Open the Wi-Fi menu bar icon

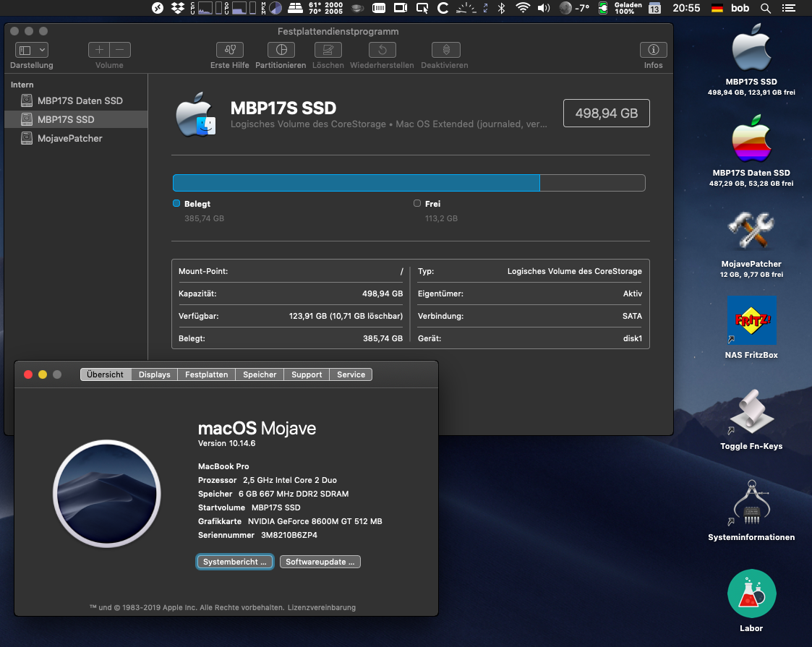[x=523, y=8]
